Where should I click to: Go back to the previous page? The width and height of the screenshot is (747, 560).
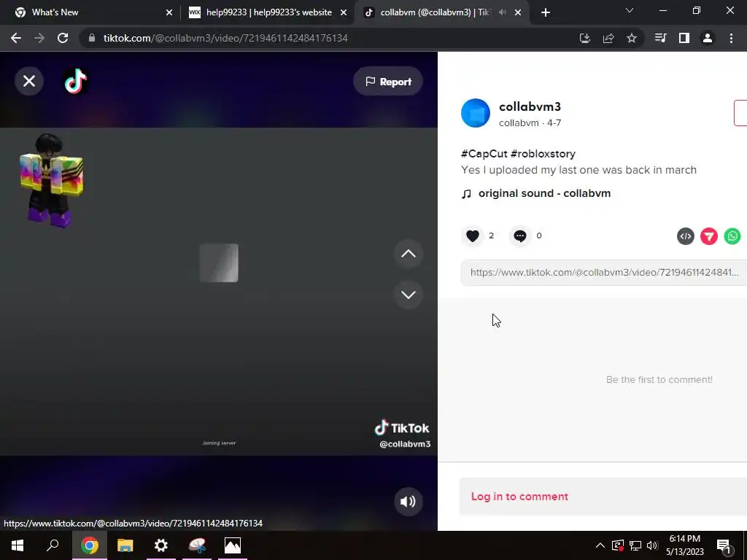tap(16, 38)
